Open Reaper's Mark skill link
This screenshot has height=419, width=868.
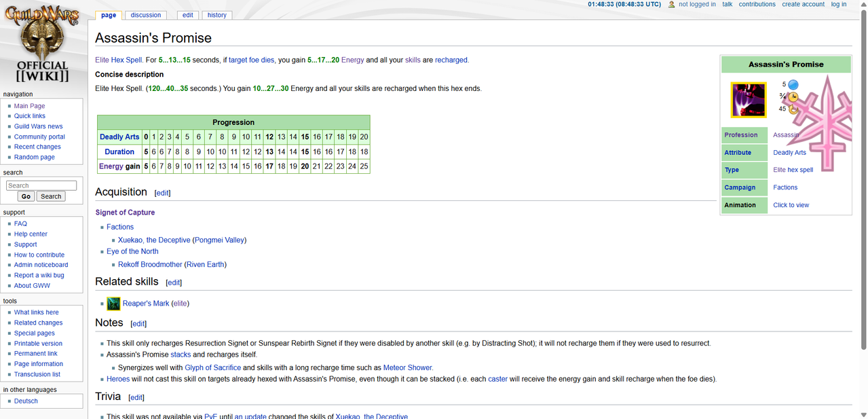[x=146, y=304]
